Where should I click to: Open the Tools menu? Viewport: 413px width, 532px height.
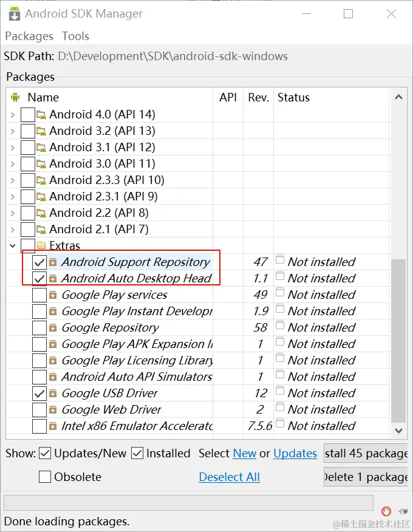(75, 36)
